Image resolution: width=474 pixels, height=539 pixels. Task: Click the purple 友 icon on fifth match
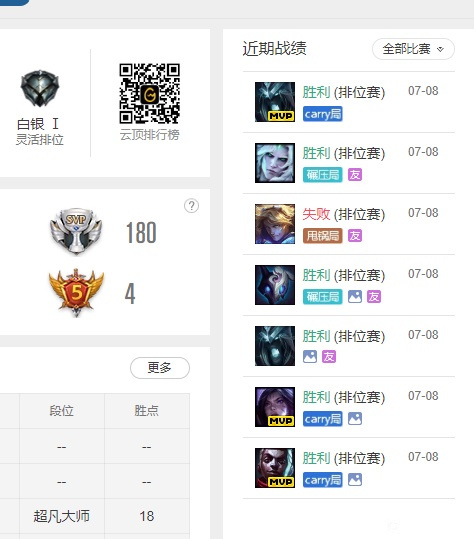click(329, 357)
